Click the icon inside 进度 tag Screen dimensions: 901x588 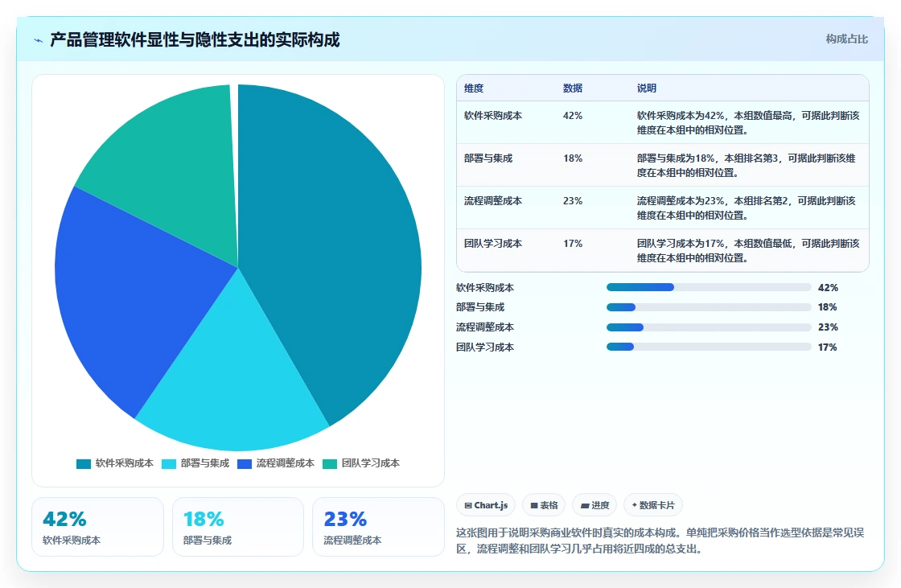(x=585, y=506)
